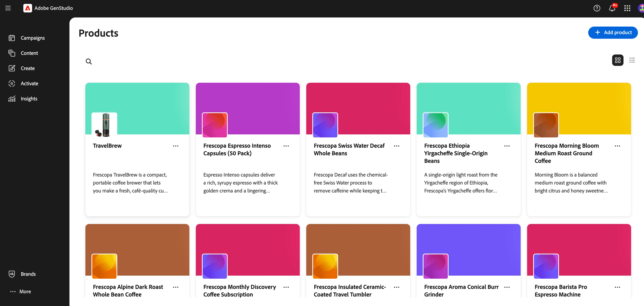Click the search magnifier icon

pyautogui.click(x=89, y=61)
